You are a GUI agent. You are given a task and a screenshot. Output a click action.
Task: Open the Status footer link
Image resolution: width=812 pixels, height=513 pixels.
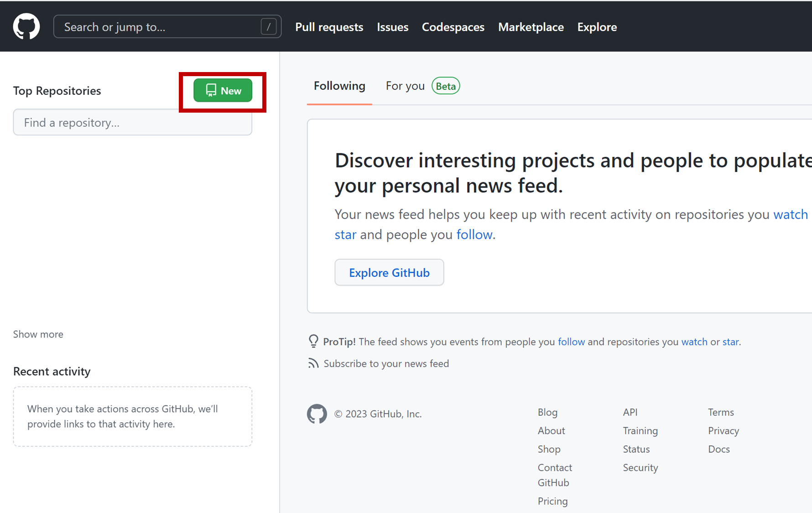[x=636, y=449]
